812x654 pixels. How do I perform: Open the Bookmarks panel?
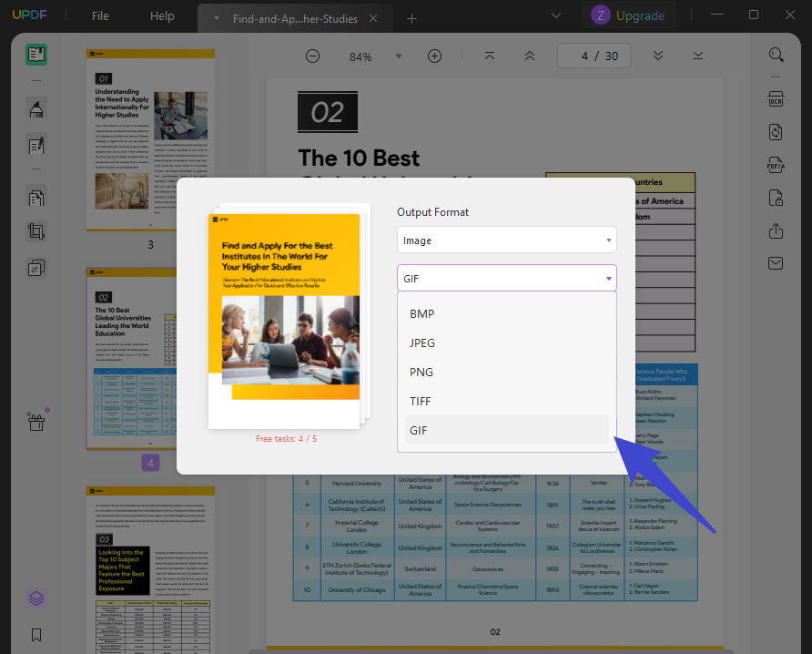pos(36,635)
